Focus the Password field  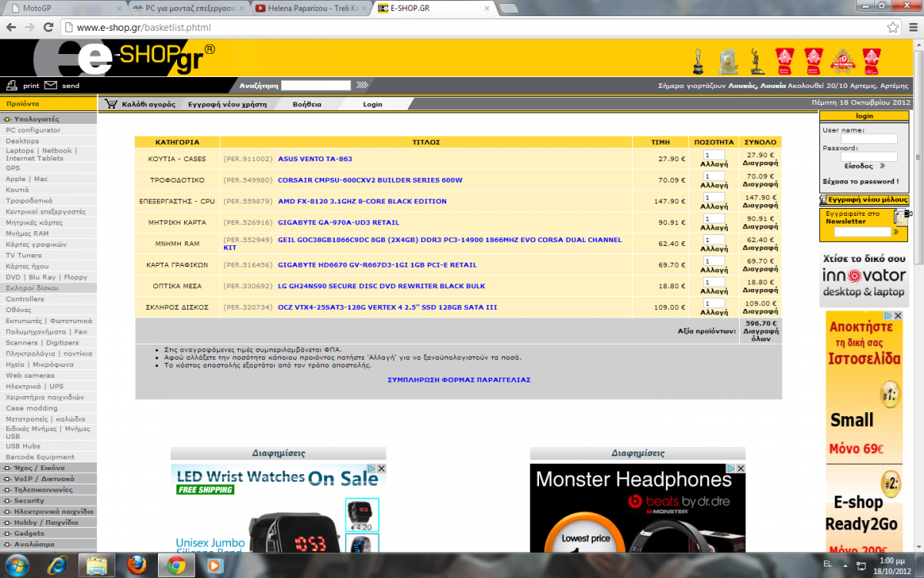point(869,156)
